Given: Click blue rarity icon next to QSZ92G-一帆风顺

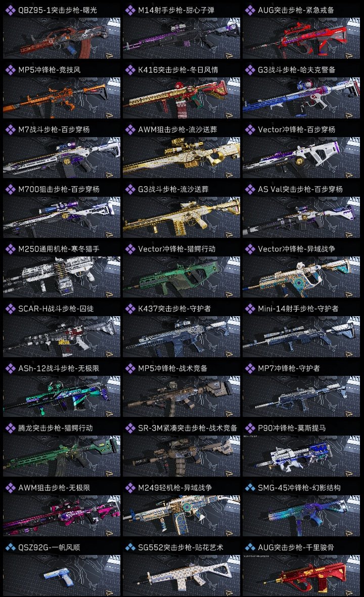Looking at the screenshot, I should (x=10, y=547).
